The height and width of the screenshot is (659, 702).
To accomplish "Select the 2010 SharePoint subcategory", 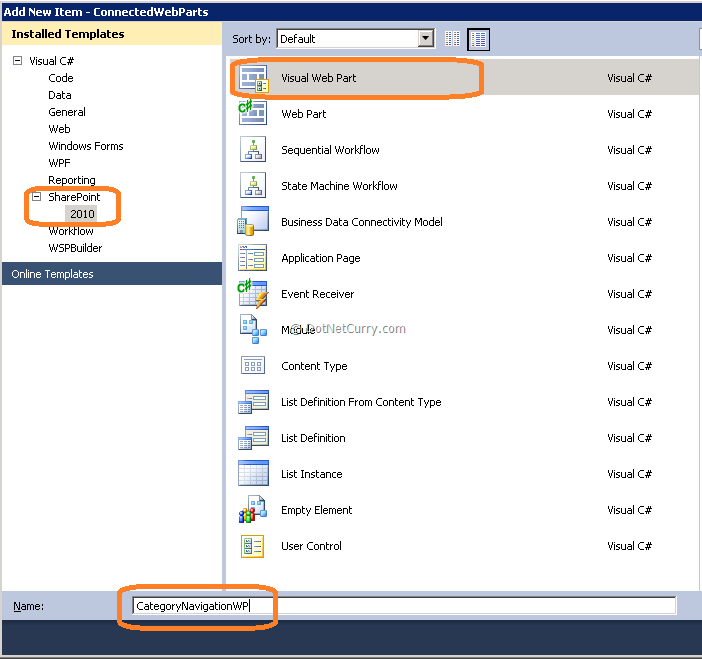I will coord(82,214).
